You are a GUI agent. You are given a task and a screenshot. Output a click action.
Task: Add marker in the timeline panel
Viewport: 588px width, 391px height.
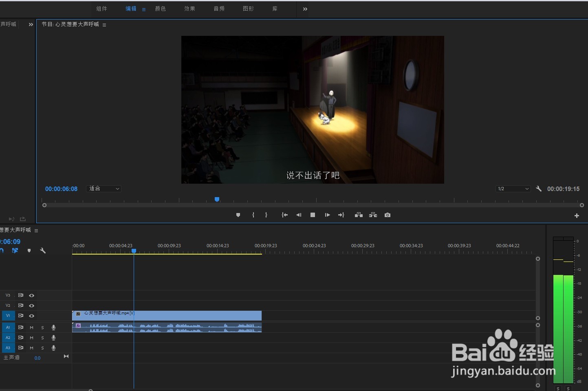point(29,250)
